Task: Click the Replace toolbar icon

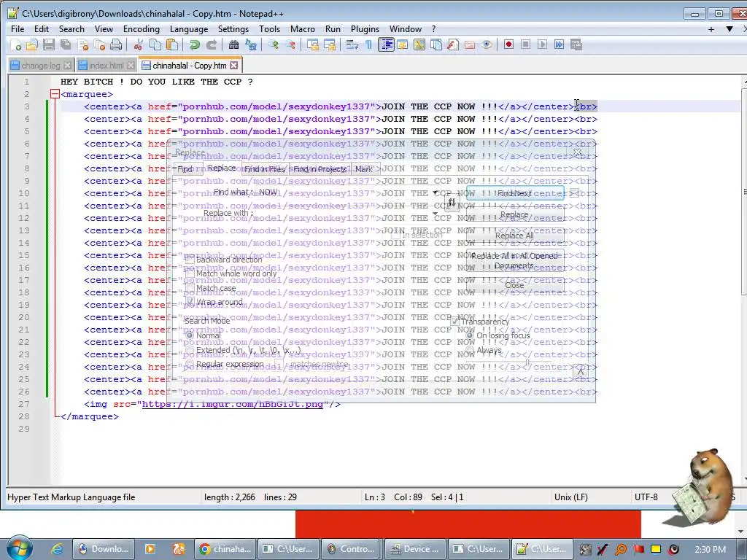Action: point(251,44)
